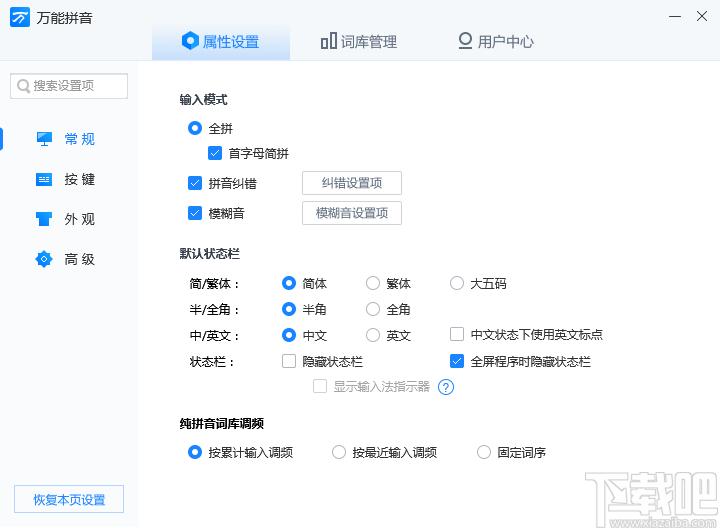Select the 全角 radio option
Viewport: 720px width, 528px height.
[373, 309]
